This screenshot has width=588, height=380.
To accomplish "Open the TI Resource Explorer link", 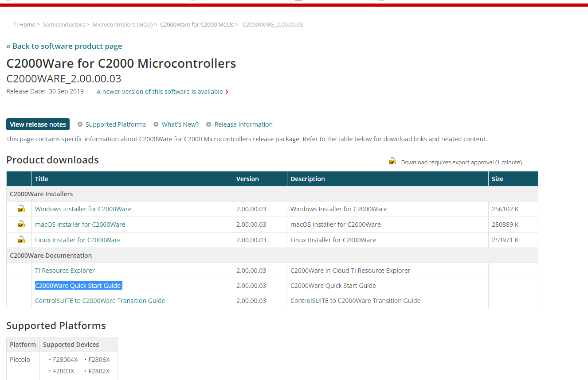I will 65,271.
